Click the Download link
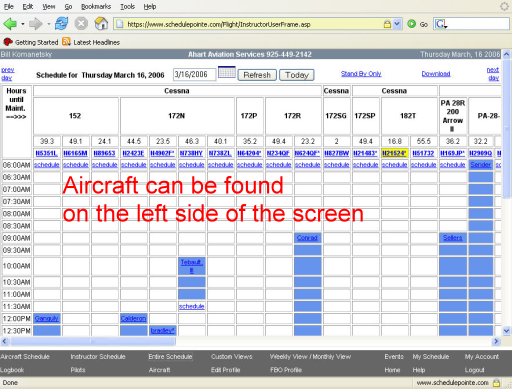Viewport: 512px width, 389px height. tap(436, 74)
